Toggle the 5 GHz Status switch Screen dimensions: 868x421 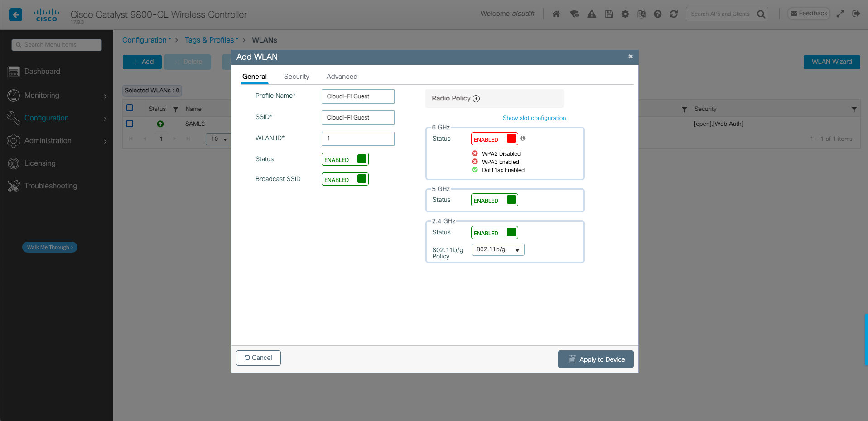click(x=494, y=200)
